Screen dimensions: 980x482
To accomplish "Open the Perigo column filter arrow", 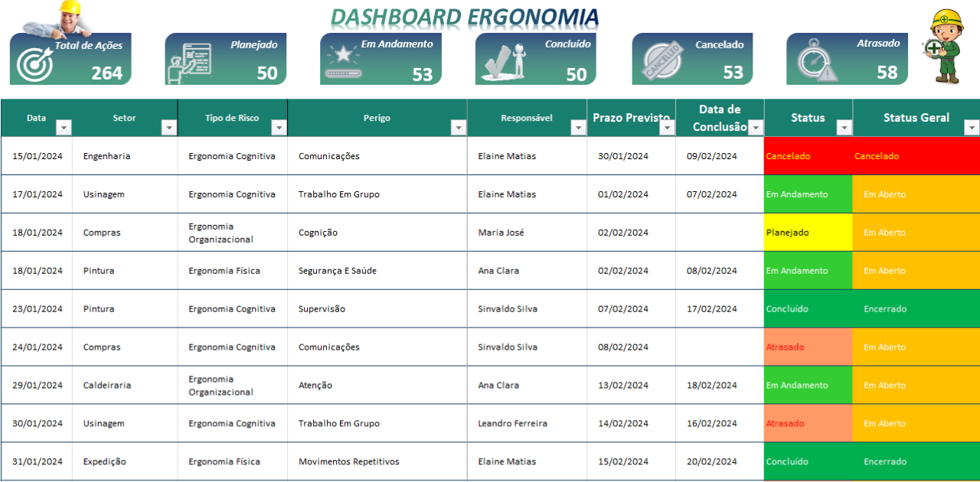I will click(458, 128).
